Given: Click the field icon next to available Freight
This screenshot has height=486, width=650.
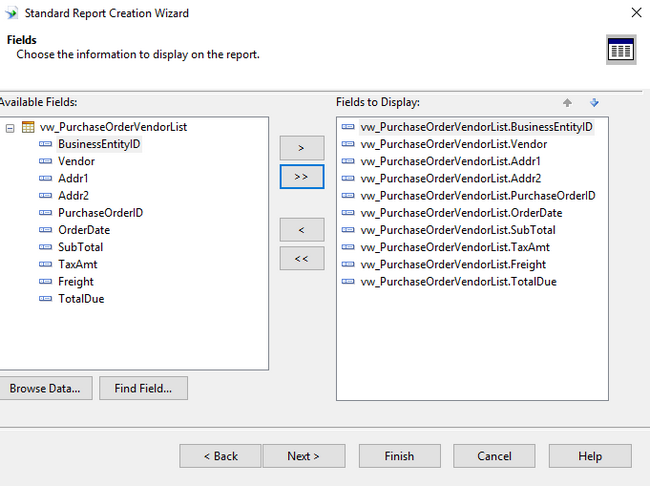Looking at the screenshot, I should [45, 282].
